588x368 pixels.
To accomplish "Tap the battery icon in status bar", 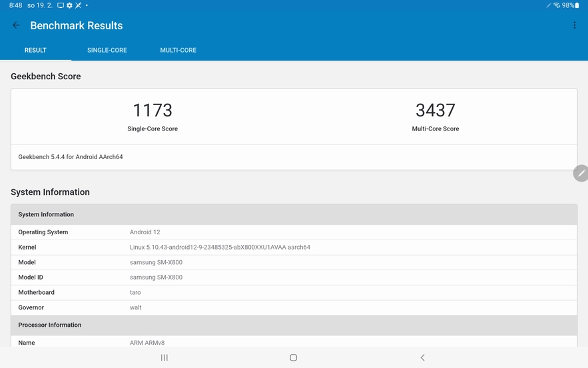I will tap(577, 5).
